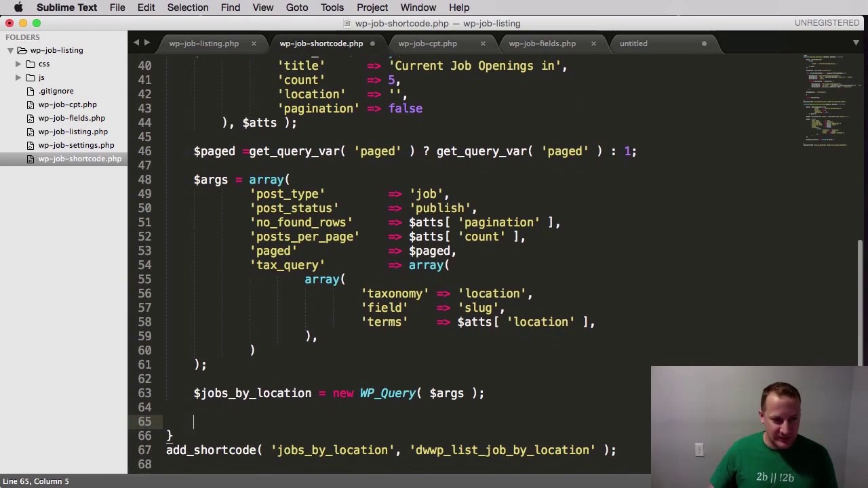Image resolution: width=868 pixels, height=488 pixels.
Task: Minimize the Sublime Text window
Action: pyautogui.click(x=23, y=23)
